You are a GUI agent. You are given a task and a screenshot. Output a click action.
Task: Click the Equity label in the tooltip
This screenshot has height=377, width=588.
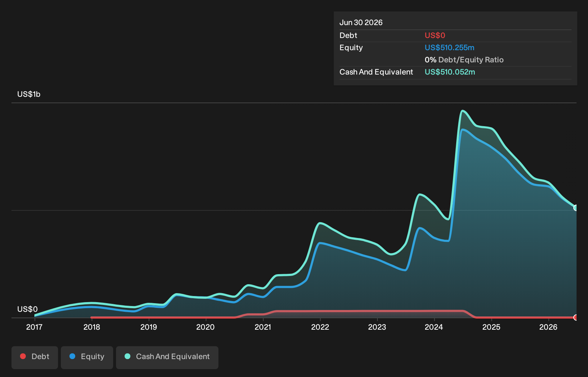pyautogui.click(x=351, y=48)
